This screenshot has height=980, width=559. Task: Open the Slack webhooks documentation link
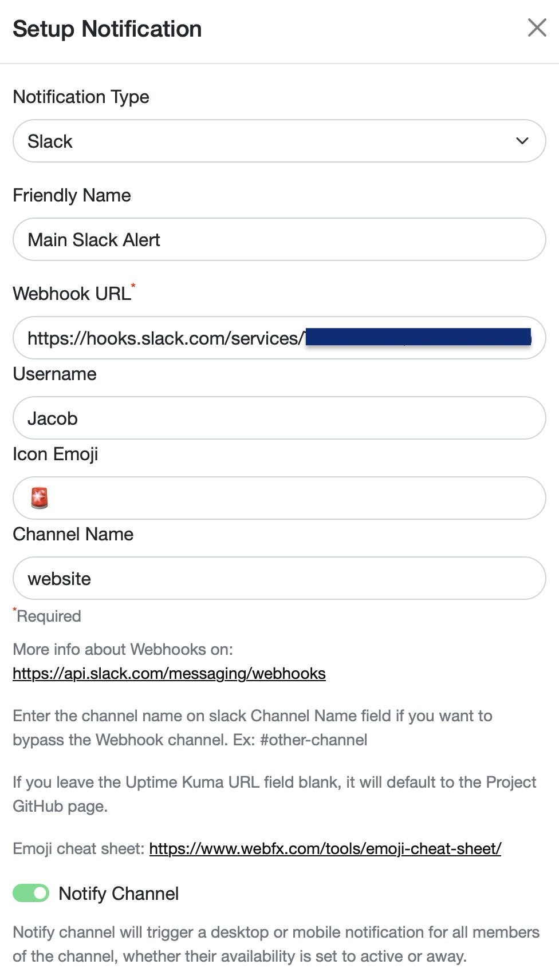click(x=169, y=674)
